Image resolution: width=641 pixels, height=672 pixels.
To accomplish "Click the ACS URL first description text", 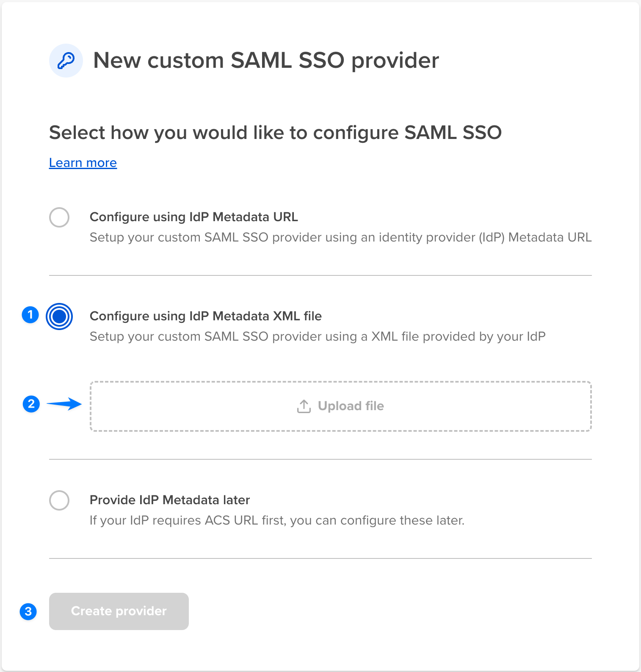I will click(x=277, y=520).
